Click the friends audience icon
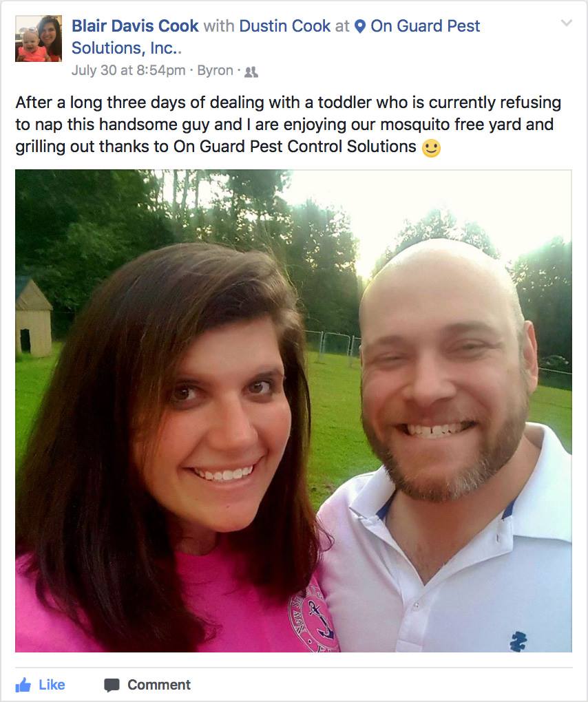 [251, 72]
